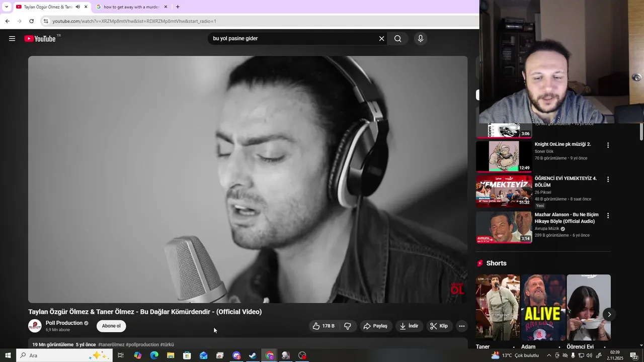Open the Paylaş share dialog
This screenshot has width=644, height=362.
[x=376, y=326]
